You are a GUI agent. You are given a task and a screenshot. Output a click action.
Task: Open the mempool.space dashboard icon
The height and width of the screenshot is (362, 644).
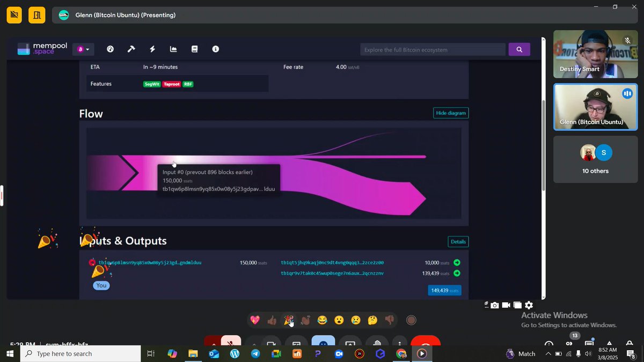coord(111,49)
